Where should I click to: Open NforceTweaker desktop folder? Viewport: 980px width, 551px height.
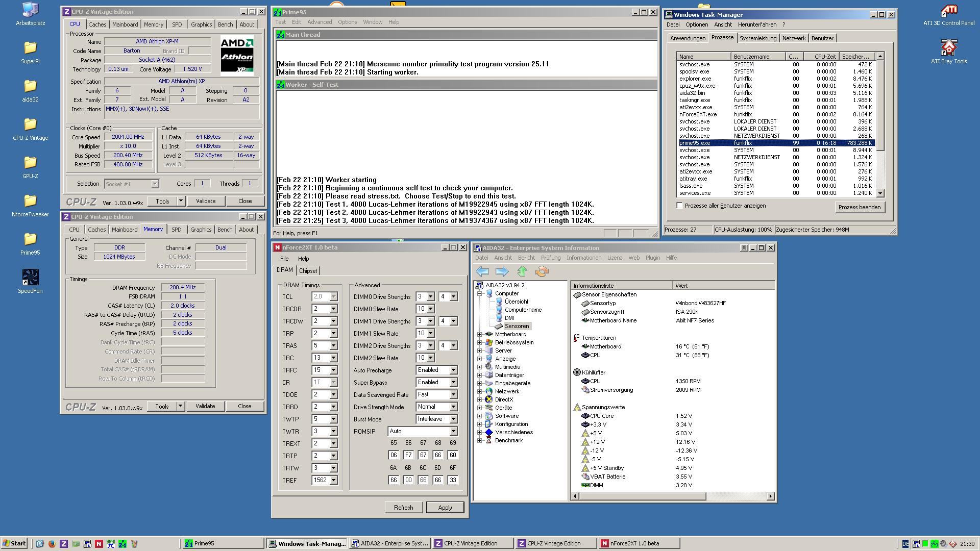click(30, 205)
